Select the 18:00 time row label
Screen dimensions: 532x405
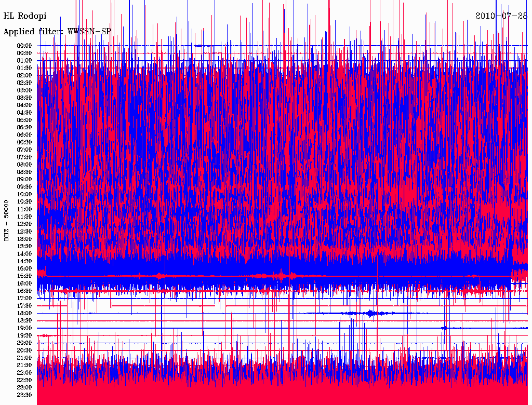click(x=24, y=313)
